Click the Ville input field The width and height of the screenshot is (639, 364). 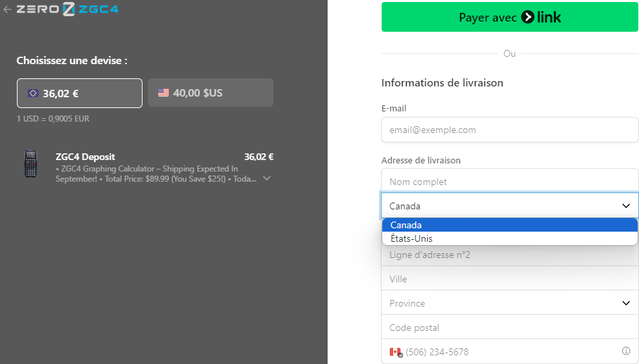click(x=509, y=279)
